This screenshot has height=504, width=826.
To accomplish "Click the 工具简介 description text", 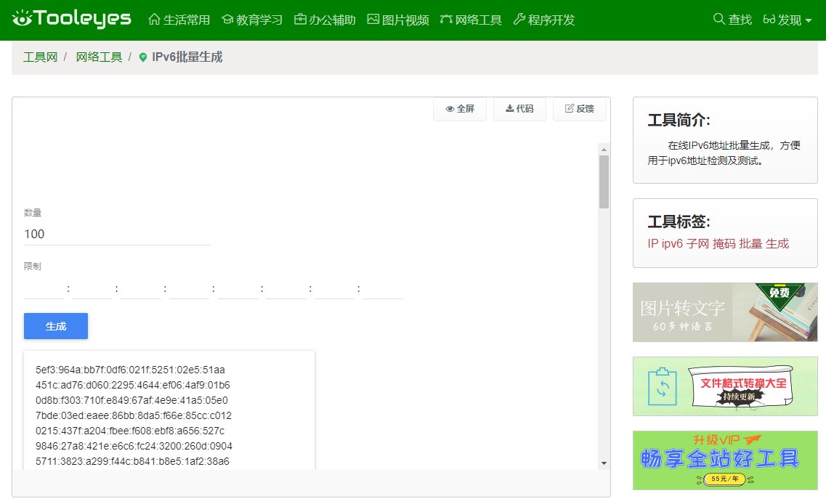I will coord(724,153).
